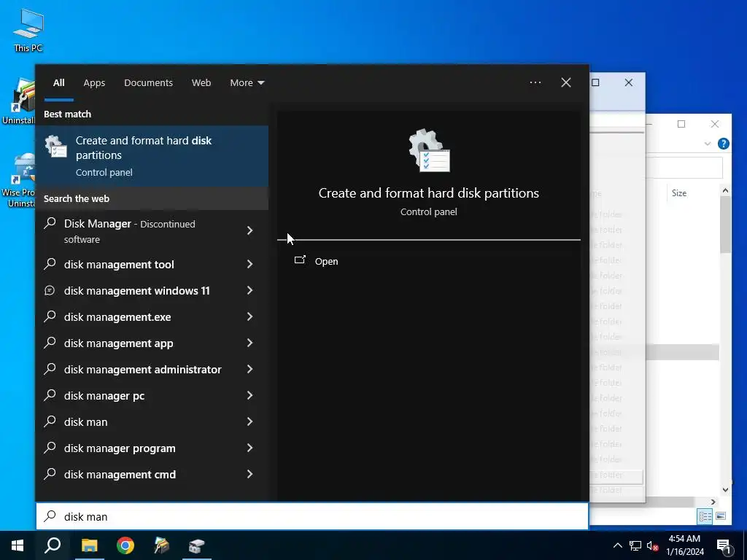This screenshot has width=747, height=560.
Task: Switch to the Web search tab
Action: (201, 83)
